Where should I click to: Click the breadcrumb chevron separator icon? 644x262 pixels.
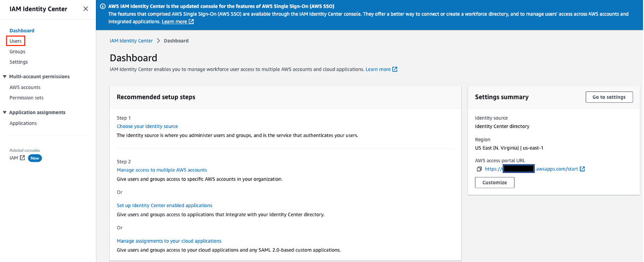point(158,41)
